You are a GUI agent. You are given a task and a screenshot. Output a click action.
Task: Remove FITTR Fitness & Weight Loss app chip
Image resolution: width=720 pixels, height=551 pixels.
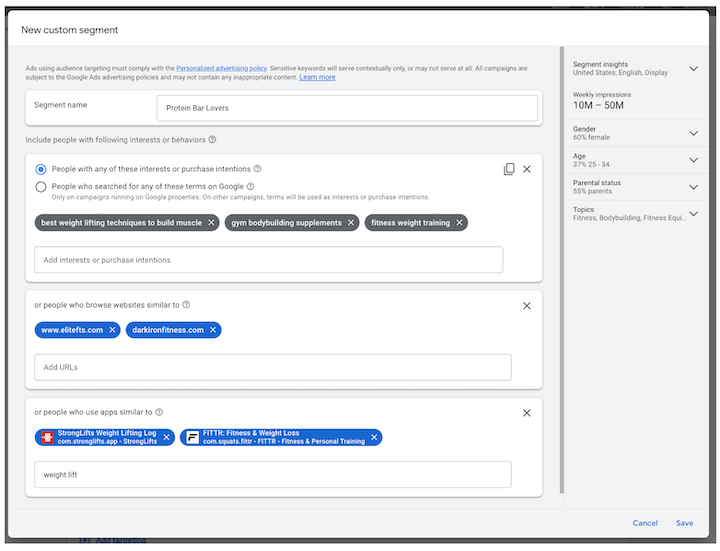374,437
